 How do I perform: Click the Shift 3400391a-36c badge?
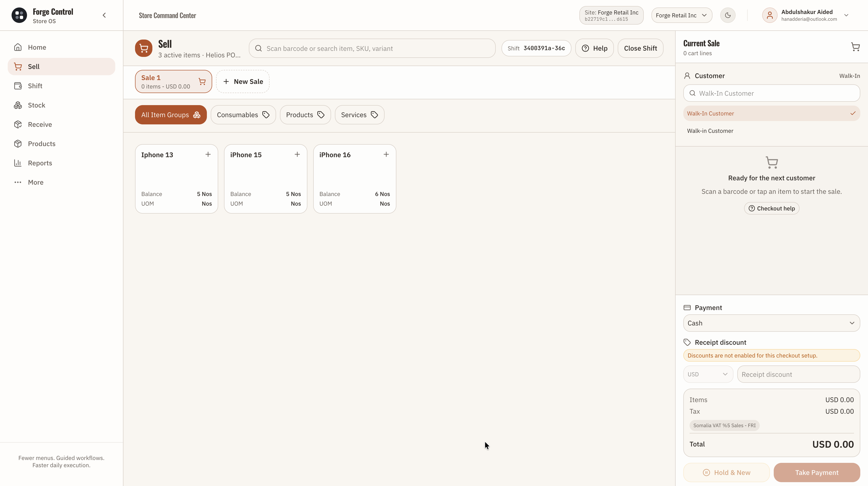(x=536, y=48)
